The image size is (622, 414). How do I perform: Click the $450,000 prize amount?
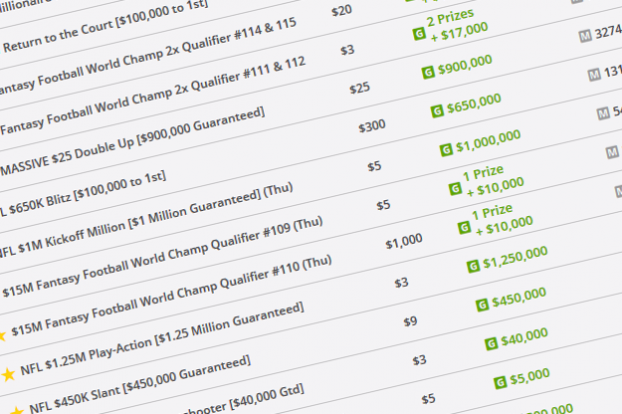(x=519, y=298)
